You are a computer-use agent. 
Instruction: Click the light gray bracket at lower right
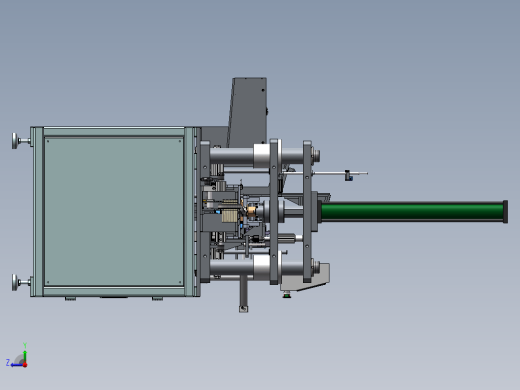tap(305, 277)
